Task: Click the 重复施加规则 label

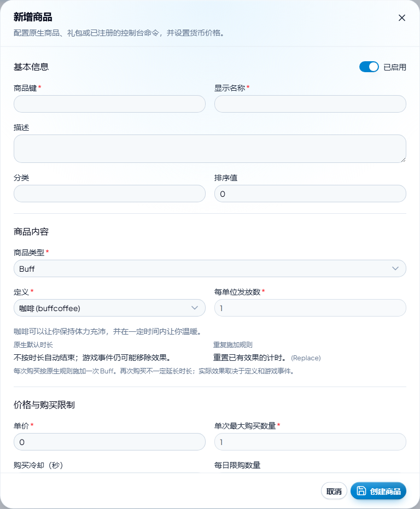Action: click(233, 345)
